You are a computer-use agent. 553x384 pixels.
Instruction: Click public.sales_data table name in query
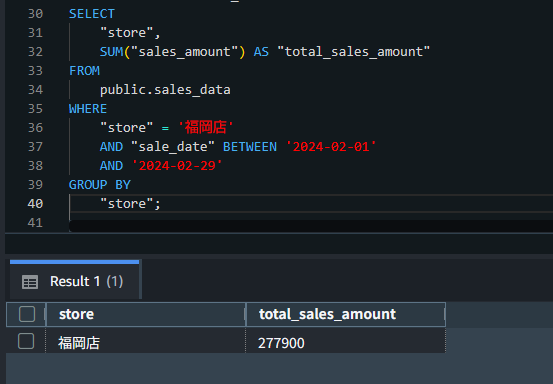click(165, 90)
